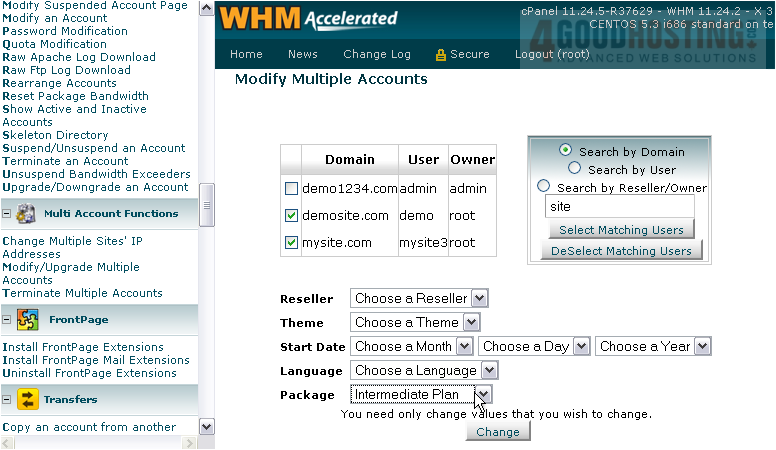Uncheck the mysite.com account checkbox
The height and width of the screenshot is (450, 776).
coord(291,242)
